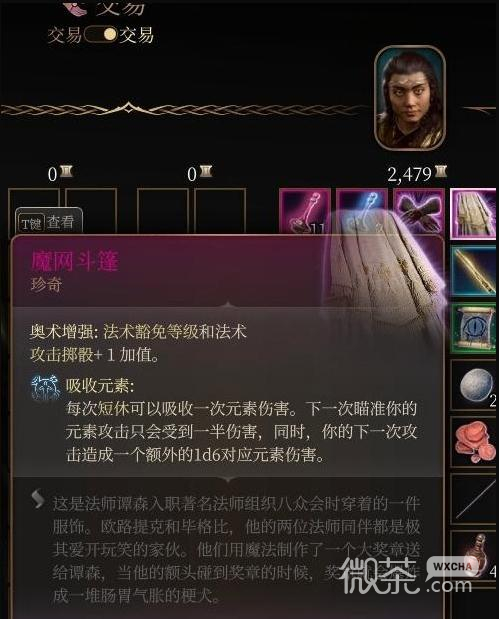Select the dark gloves item
Viewport: 499px width, 619px height.
(419, 211)
